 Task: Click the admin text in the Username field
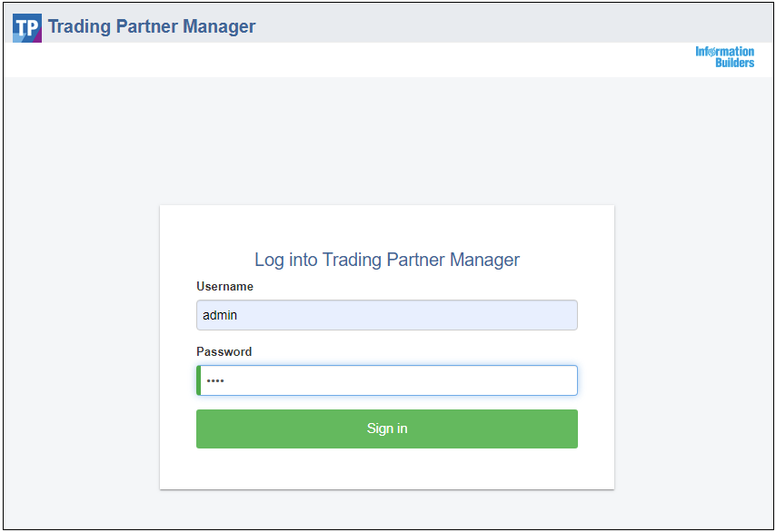coord(220,315)
